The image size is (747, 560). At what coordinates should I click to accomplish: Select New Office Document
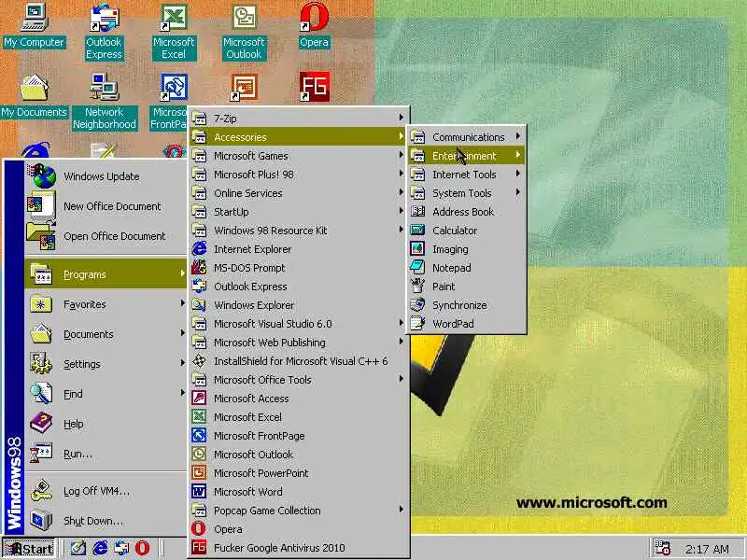tap(106, 206)
